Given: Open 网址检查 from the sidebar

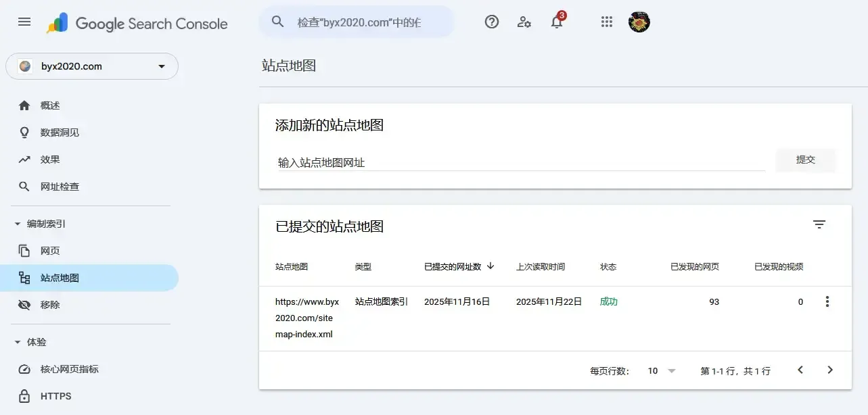Looking at the screenshot, I should (60, 187).
